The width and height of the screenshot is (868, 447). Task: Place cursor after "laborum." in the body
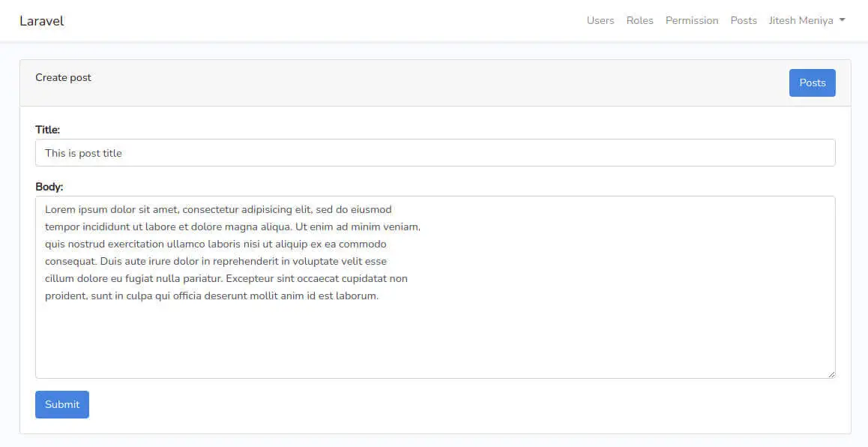click(380, 295)
